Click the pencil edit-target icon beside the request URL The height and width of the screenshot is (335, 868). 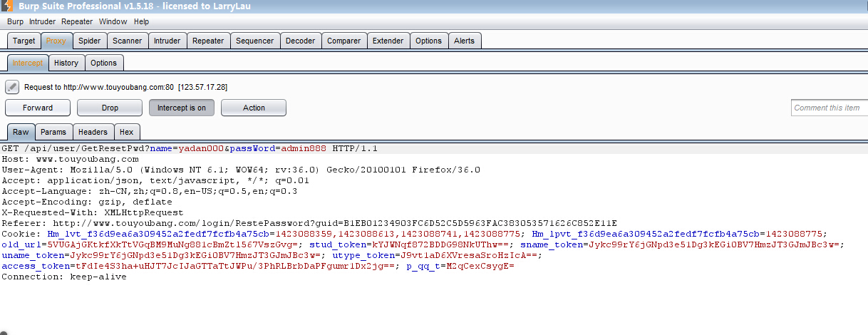pos(11,87)
